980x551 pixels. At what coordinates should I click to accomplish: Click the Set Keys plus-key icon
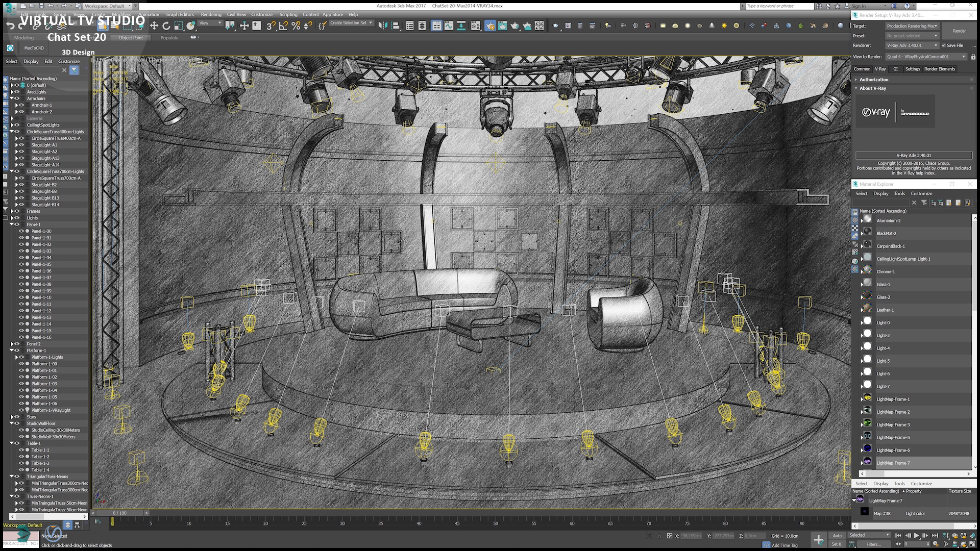coord(818,539)
